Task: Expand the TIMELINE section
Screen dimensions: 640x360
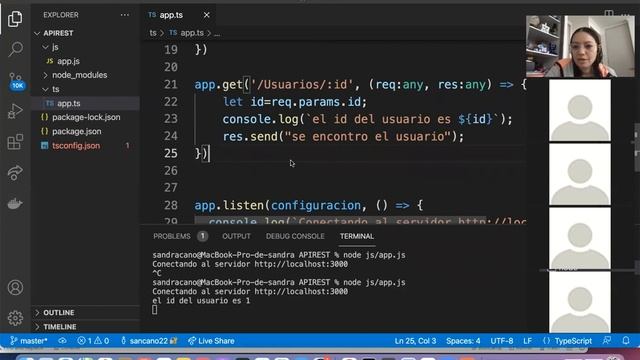Action: pos(60,327)
